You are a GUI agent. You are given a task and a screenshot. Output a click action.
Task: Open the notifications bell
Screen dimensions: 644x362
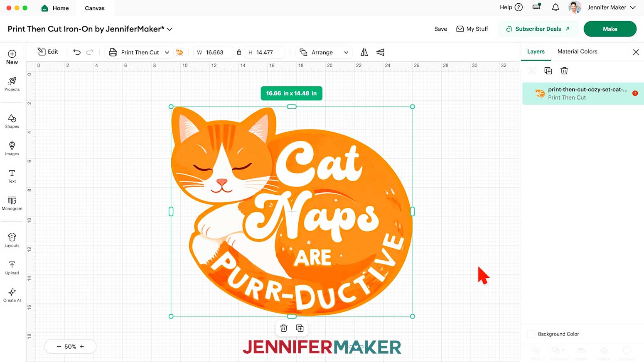(556, 7)
